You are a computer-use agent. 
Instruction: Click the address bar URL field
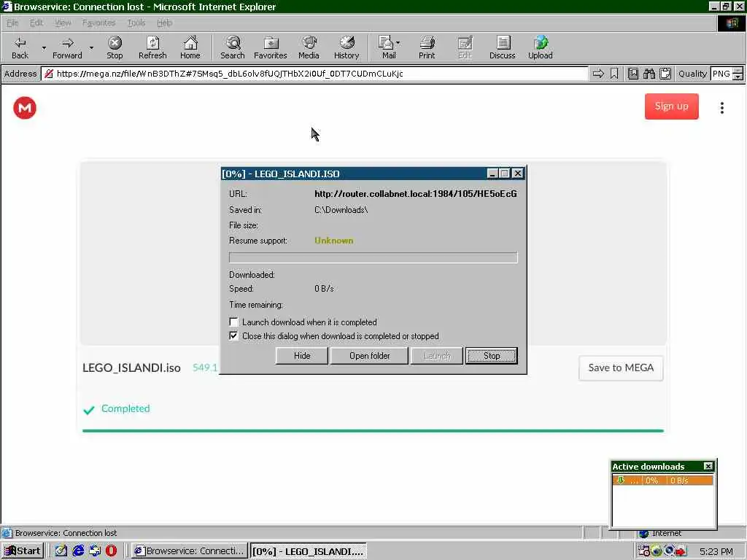314,74
